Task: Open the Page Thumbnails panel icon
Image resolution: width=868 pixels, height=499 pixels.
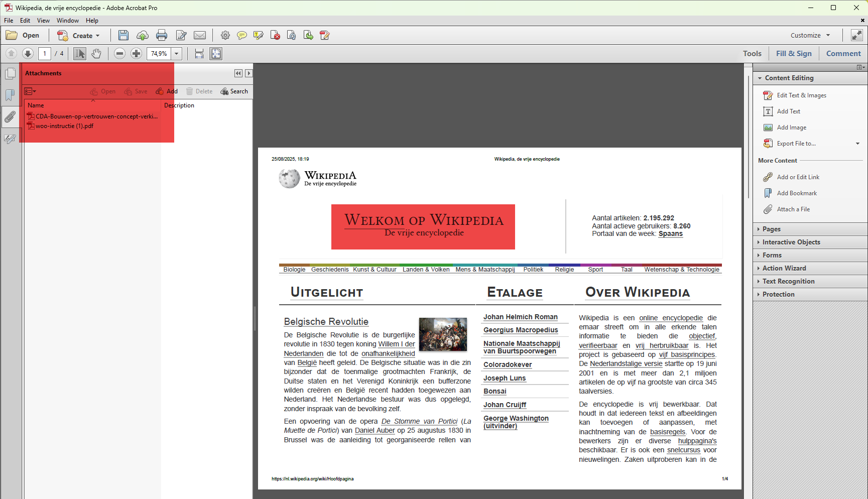Action: pyautogui.click(x=10, y=74)
